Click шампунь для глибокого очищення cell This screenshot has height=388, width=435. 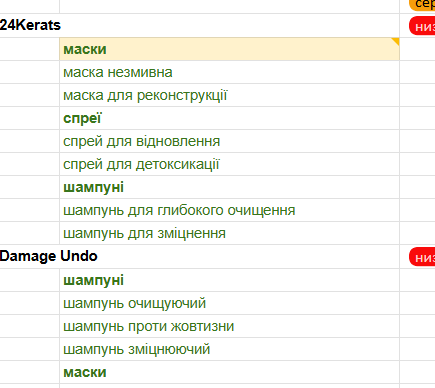tap(229, 210)
